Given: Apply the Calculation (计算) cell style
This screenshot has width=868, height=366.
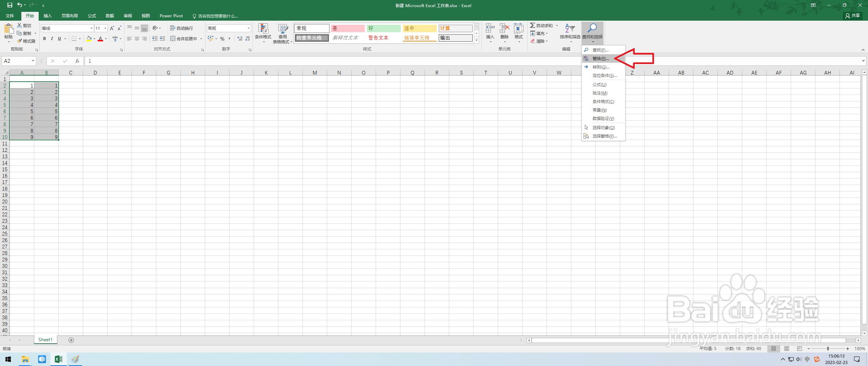Looking at the screenshot, I should (x=455, y=28).
